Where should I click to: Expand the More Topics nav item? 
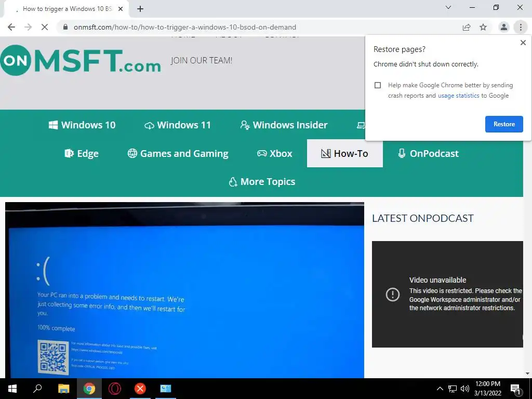pyautogui.click(x=262, y=181)
